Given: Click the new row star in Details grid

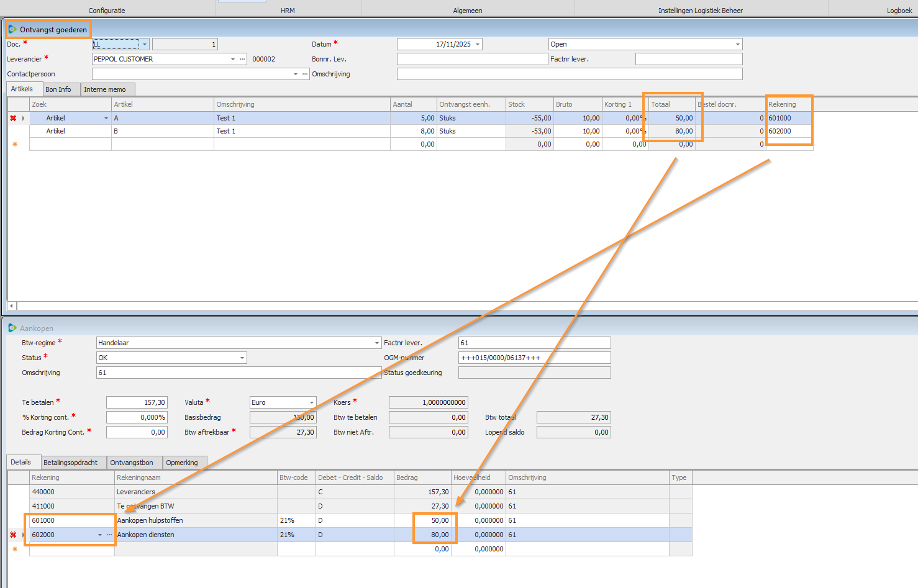Looking at the screenshot, I should coord(15,549).
